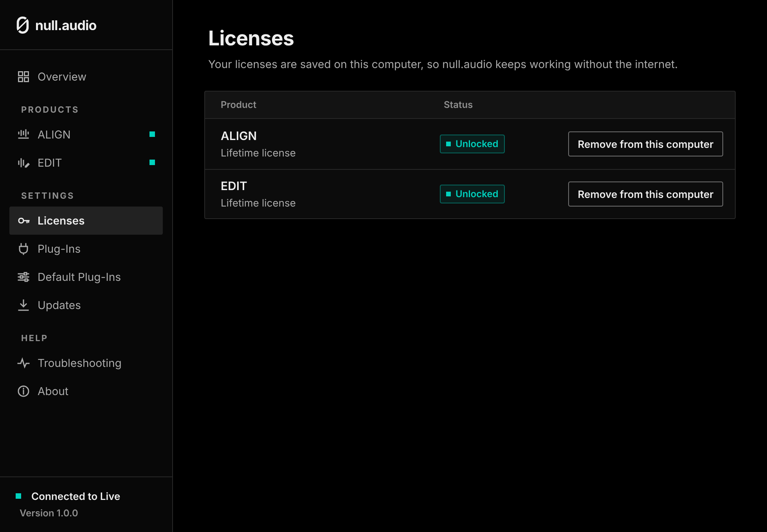Open the ALIGN product page in sidebar
767x532 pixels.
coord(86,135)
